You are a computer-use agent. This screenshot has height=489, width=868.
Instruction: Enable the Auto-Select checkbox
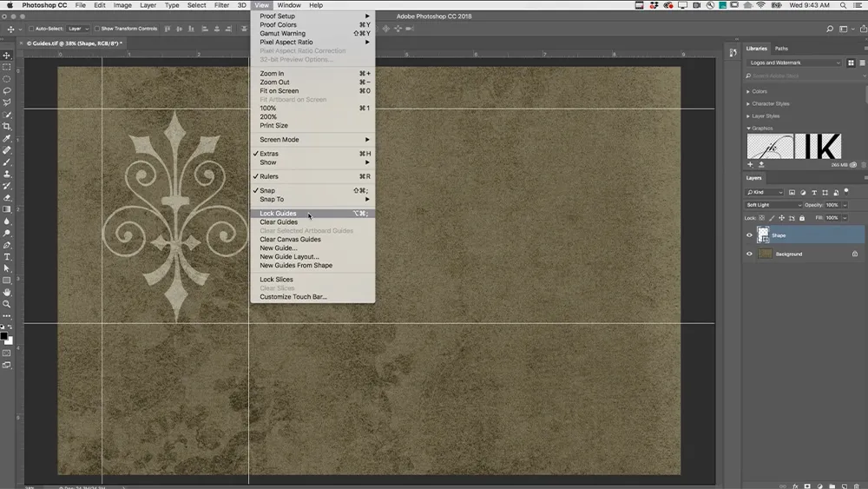click(x=31, y=29)
